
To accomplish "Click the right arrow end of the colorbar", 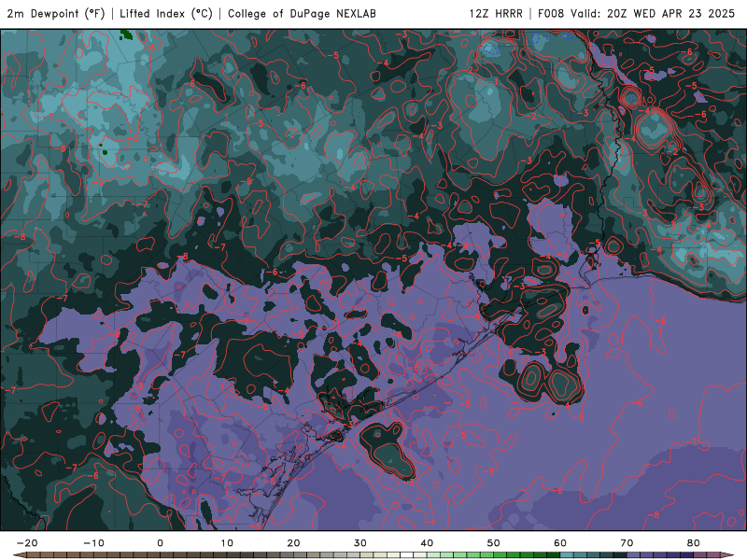I will point(727,555).
